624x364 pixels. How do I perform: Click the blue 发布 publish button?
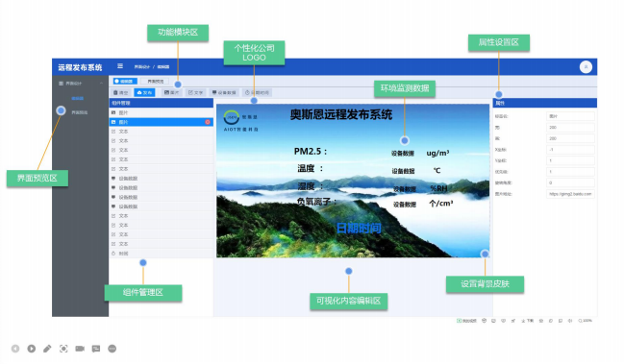(144, 92)
